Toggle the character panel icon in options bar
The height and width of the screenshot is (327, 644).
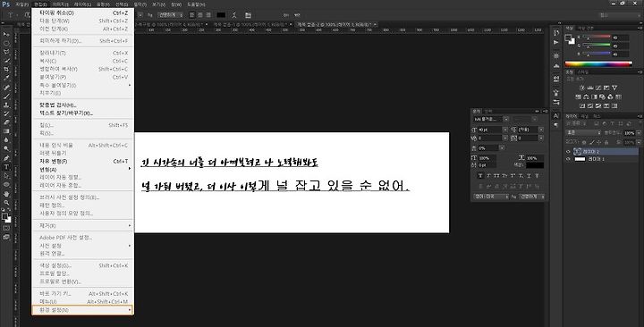point(248,15)
